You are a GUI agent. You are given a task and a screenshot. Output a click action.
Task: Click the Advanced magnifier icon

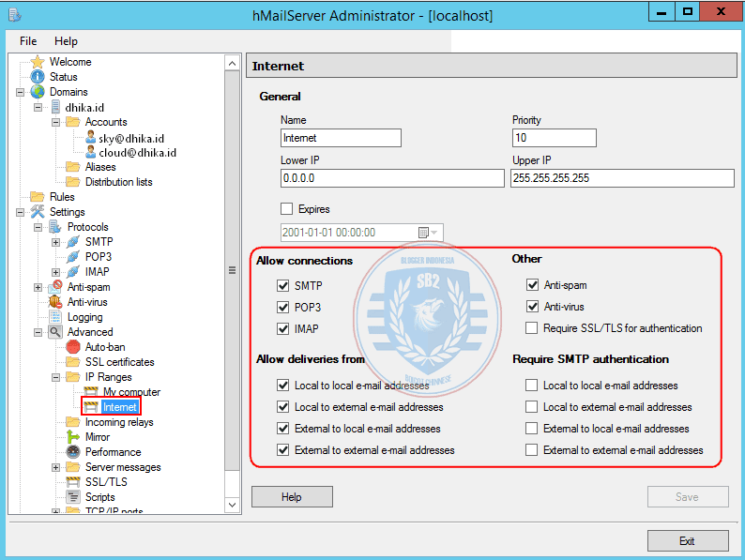click(x=55, y=331)
